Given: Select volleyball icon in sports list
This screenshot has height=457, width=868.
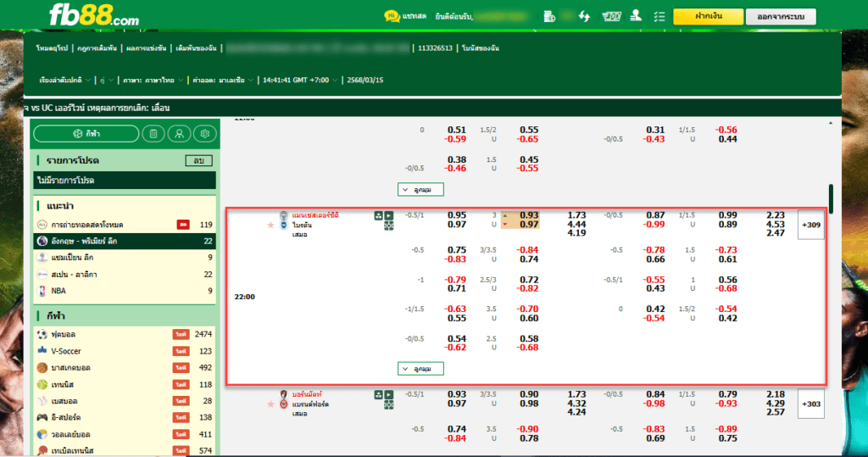Looking at the screenshot, I should [42, 434].
